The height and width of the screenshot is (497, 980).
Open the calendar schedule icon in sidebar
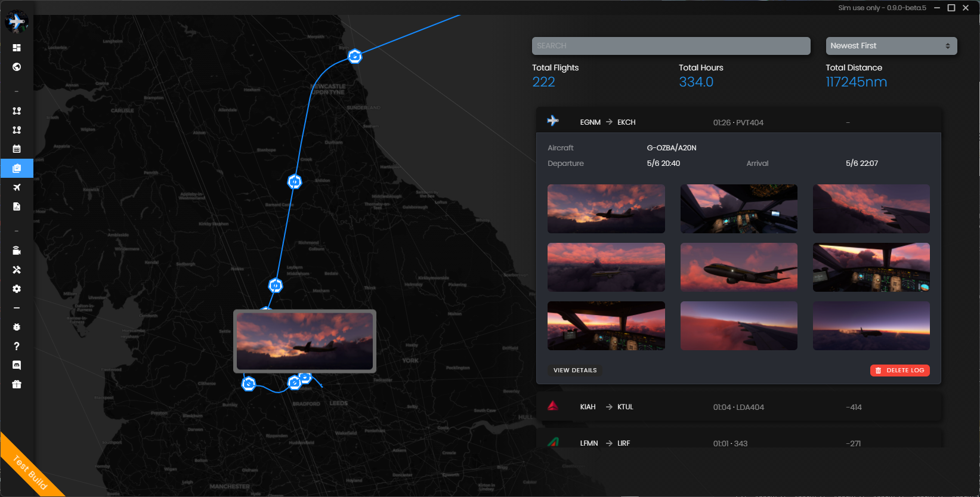tap(17, 149)
